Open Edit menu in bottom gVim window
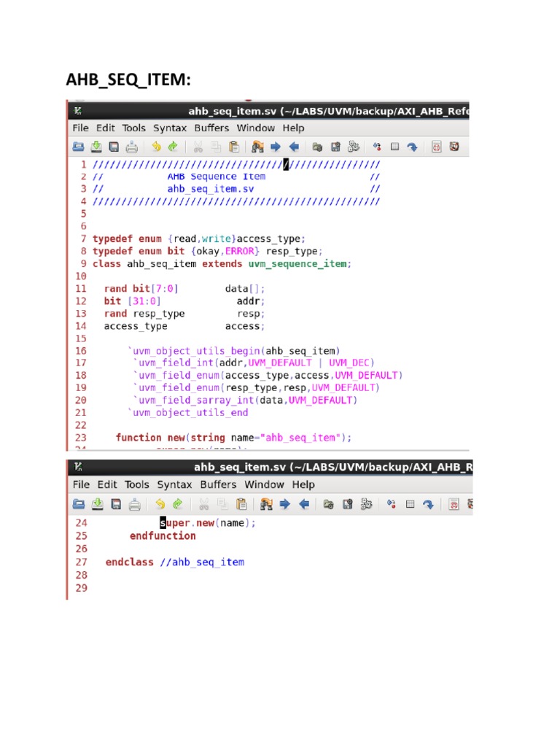Viewport: 560px width, 747px height. 107,484
